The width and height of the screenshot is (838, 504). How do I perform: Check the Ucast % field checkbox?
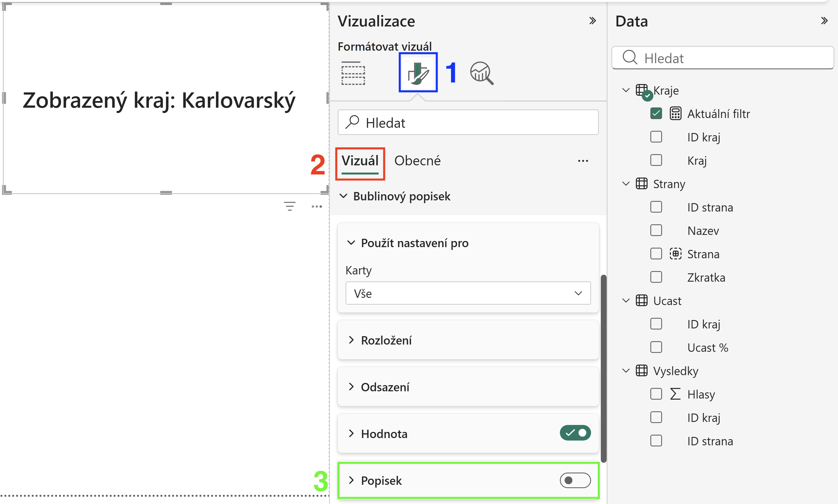click(x=656, y=347)
